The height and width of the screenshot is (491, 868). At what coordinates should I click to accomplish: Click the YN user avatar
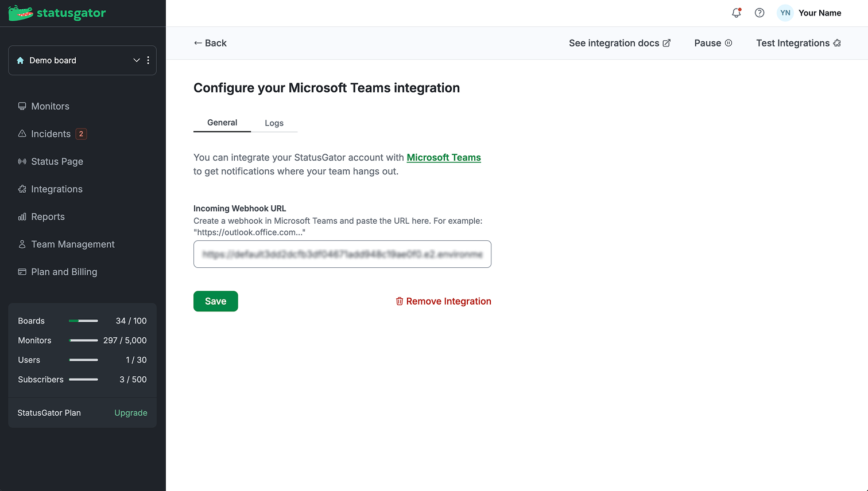785,13
